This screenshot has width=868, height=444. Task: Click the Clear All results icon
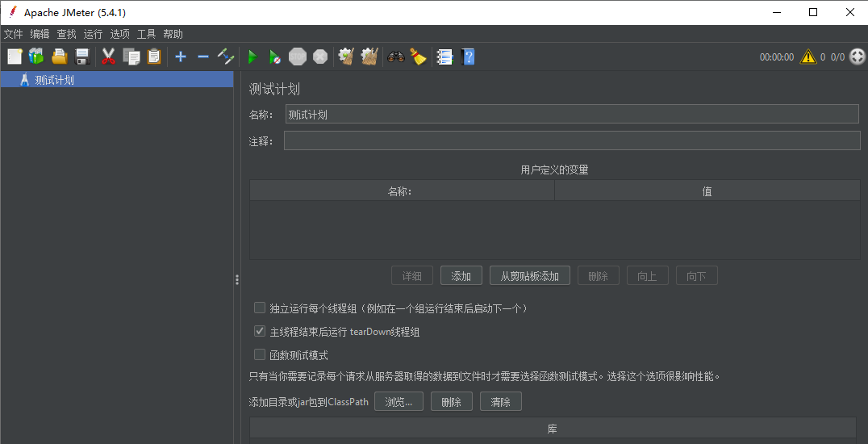(x=369, y=57)
